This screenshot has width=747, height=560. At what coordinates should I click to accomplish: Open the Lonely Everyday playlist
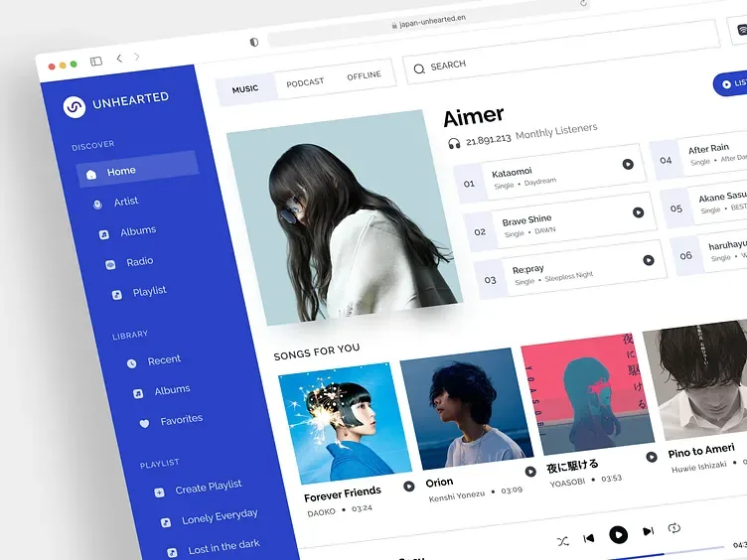(220, 516)
